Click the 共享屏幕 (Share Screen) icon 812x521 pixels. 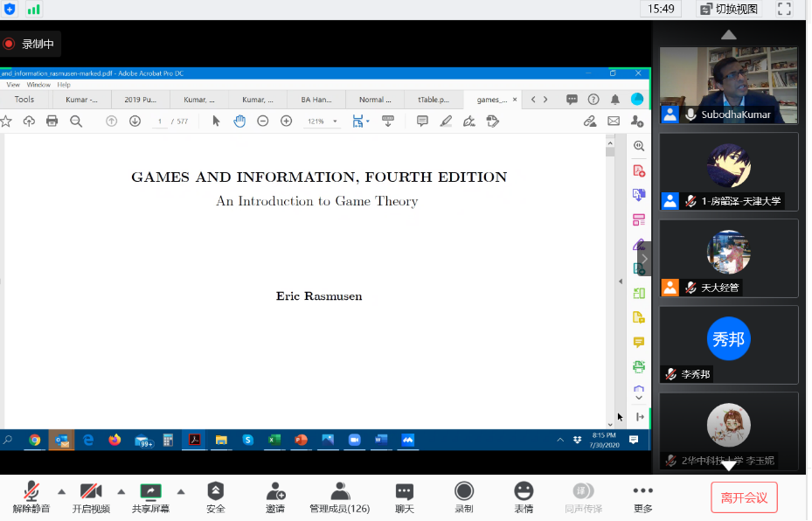pos(150,492)
